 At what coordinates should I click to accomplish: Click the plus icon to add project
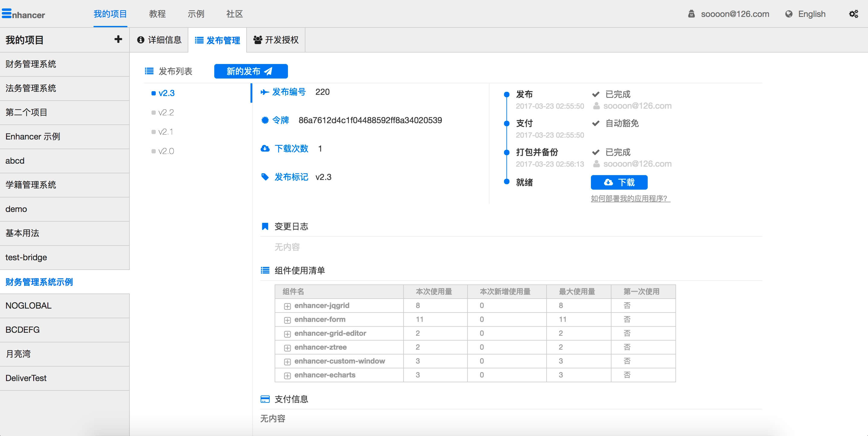click(118, 39)
